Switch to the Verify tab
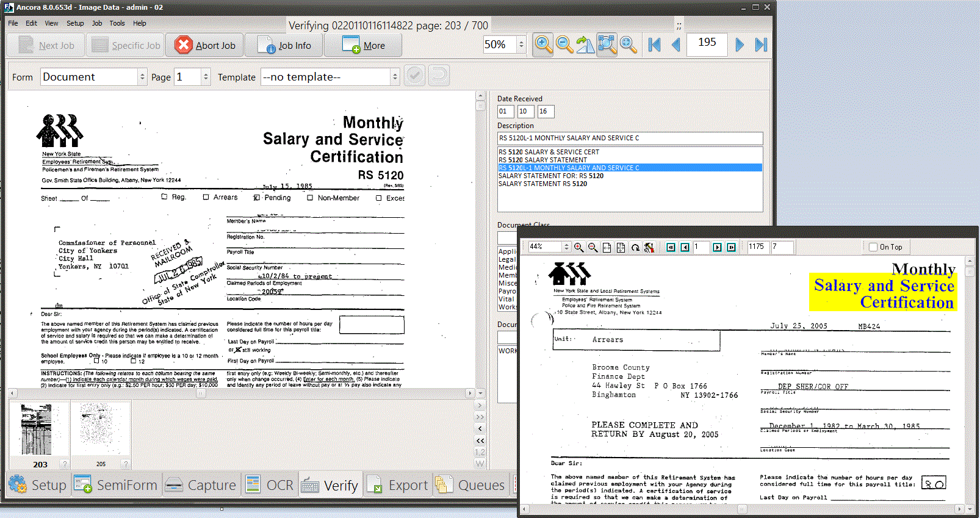980x518 pixels. pyautogui.click(x=330, y=485)
